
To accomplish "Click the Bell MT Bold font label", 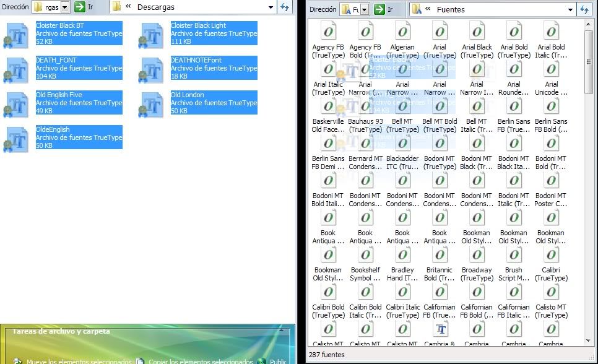I will pyautogui.click(x=440, y=125).
